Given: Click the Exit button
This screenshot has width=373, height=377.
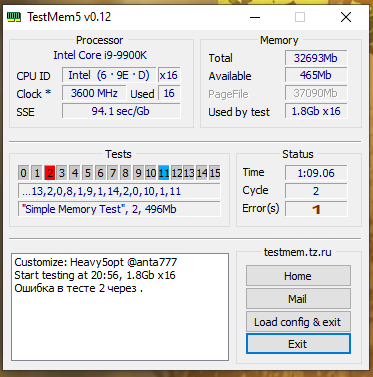Looking at the screenshot, I should tap(298, 344).
